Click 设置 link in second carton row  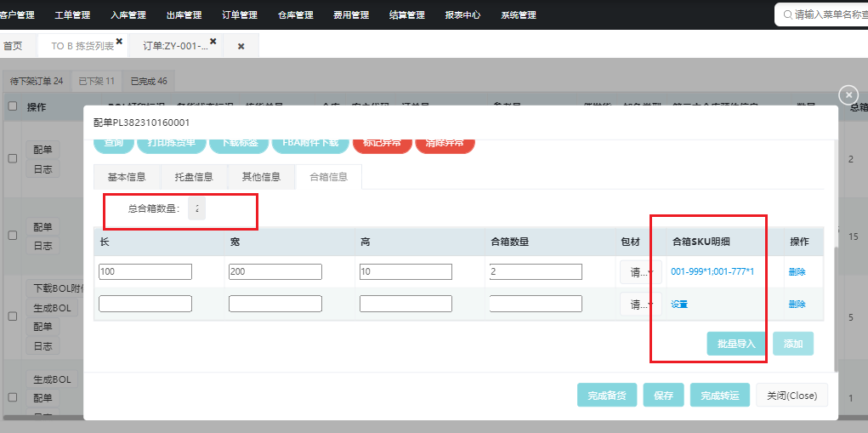click(x=679, y=304)
